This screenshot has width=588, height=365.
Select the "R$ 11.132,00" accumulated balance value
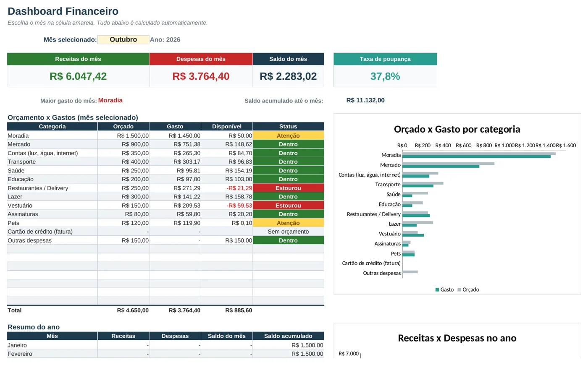(x=365, y=100)
